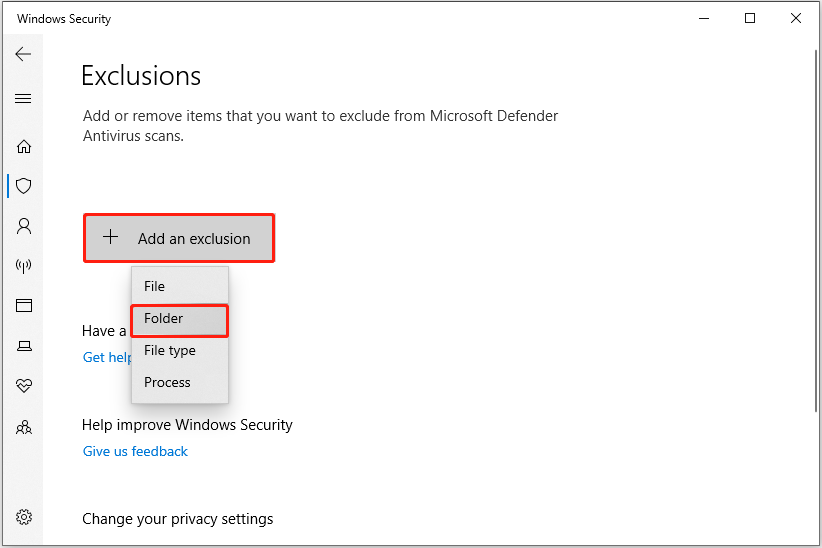The image size is (822, 548).
Task: Go to Home in sidebar
Action: (x=24, y=146)
